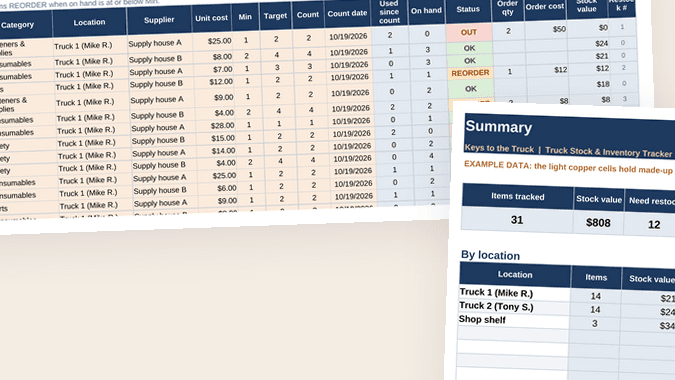
Task: Select the $50 order cost cell
Action: pyautogui.click(x=546, y=29)
